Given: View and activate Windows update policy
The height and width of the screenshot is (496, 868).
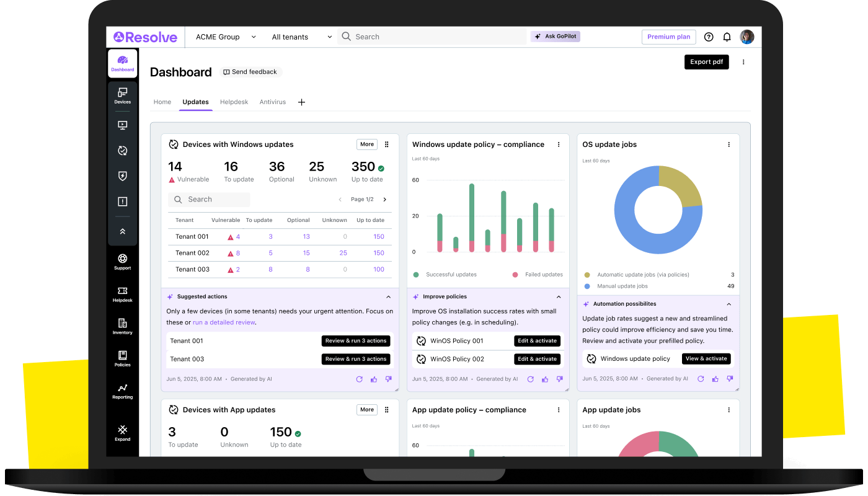Looking at the screenshot, I should [x=707, y=359].
